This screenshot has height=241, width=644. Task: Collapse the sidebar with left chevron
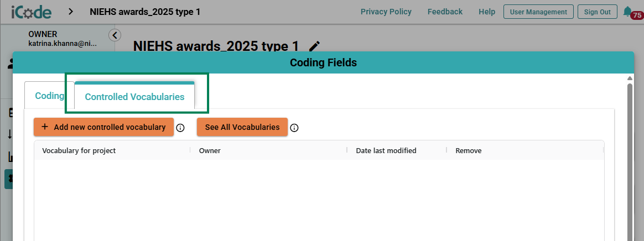tap(115, 35)
